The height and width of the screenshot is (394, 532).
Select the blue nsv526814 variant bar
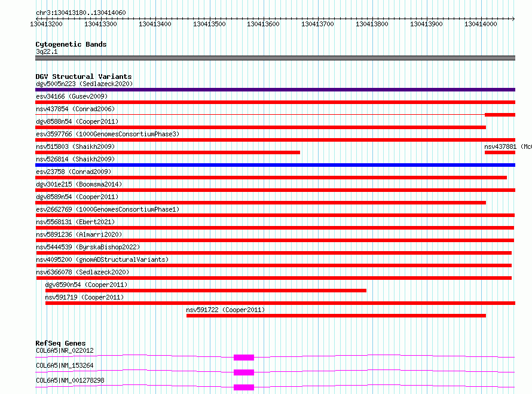coord(275,165)
